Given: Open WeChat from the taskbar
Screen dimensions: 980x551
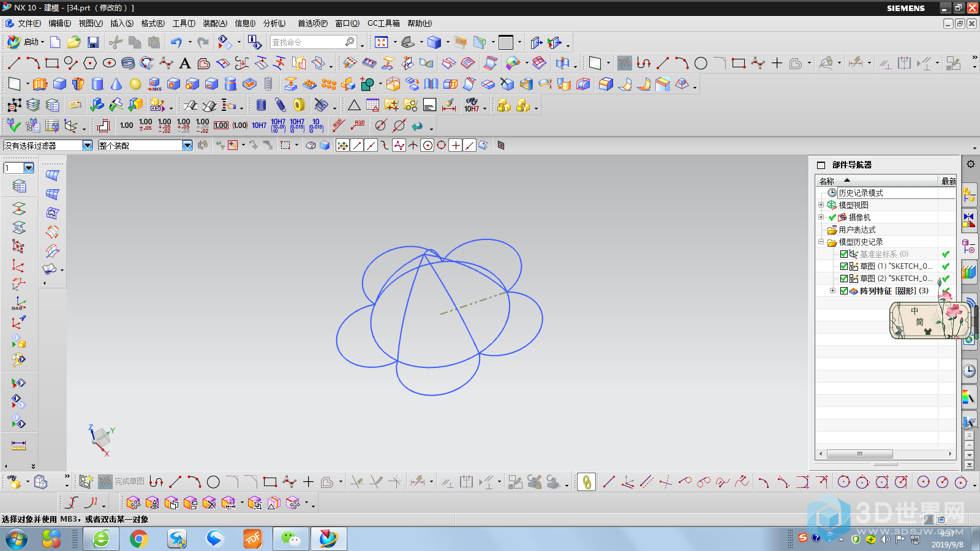Looking at the screenshot, I should (x=290, y=539).
